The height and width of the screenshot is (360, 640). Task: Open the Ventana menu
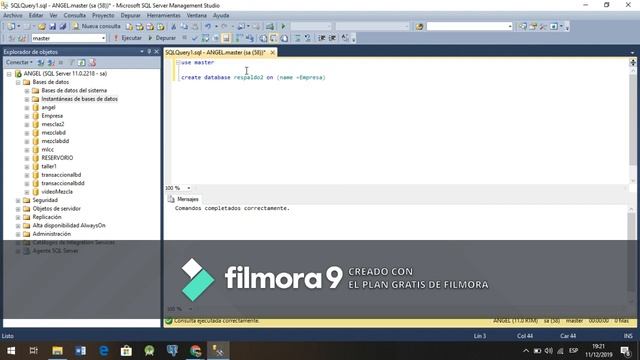tap(196, 15)
